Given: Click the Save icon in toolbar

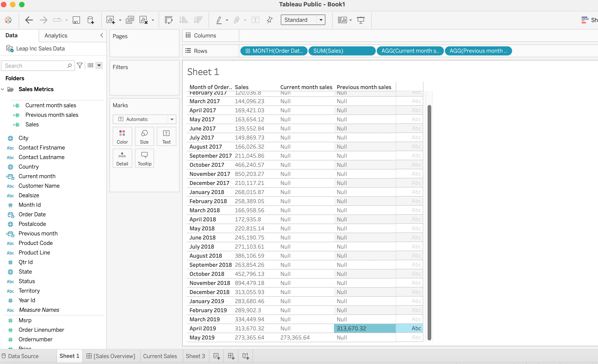Looking at the screenshot, I should coord(76,20).
